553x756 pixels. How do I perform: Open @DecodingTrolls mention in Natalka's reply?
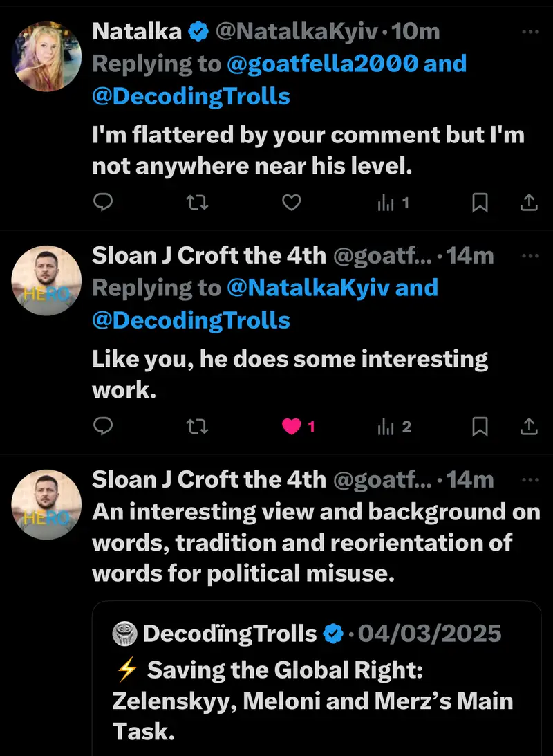click(x=191, y=96)
